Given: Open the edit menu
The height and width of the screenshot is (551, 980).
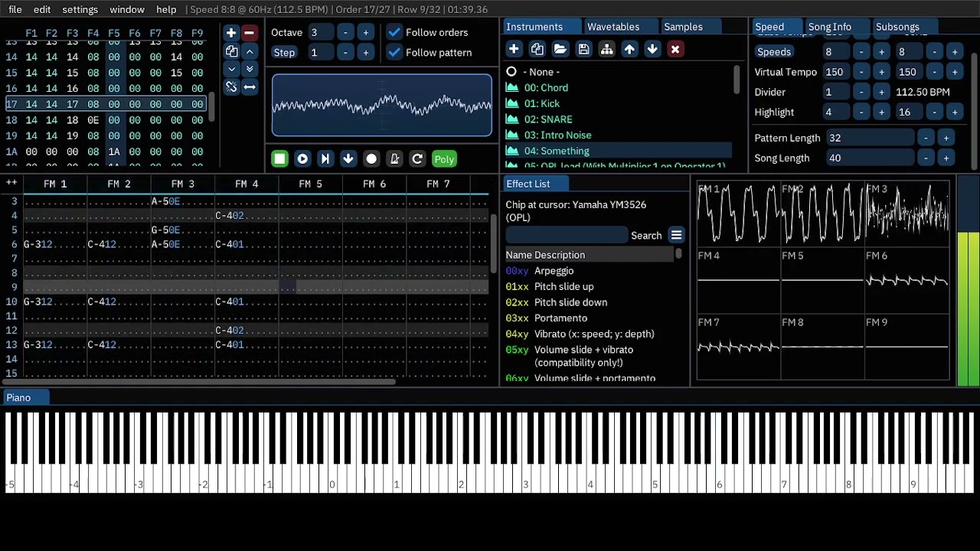Looking at the screenshot, I should (42, 9).
